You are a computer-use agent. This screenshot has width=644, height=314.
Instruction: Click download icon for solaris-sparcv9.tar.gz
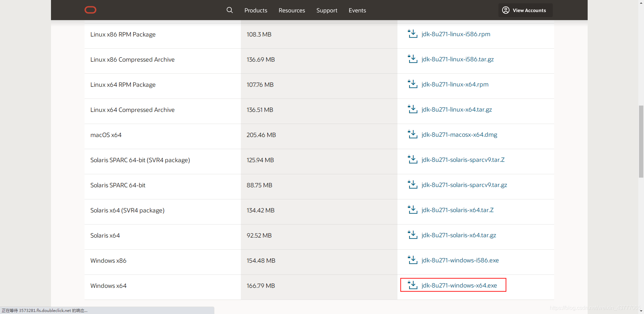click(413, 185)
